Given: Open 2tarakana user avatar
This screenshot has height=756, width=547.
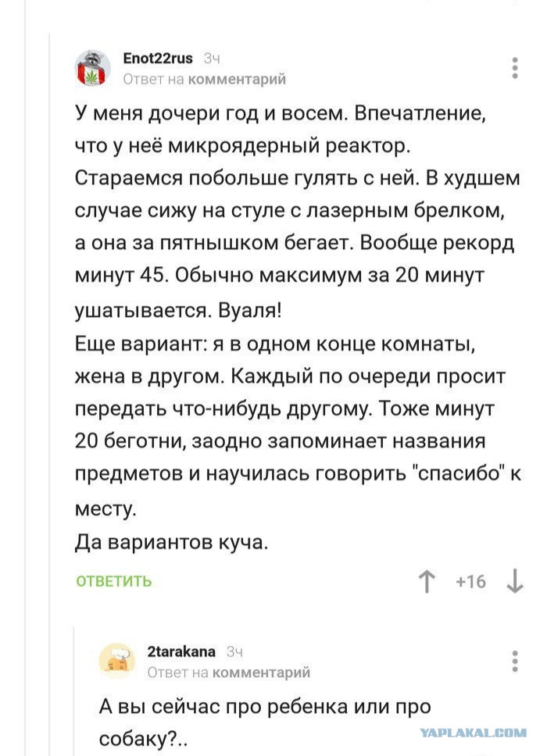Looking at the screenshot, I should 116,661.
